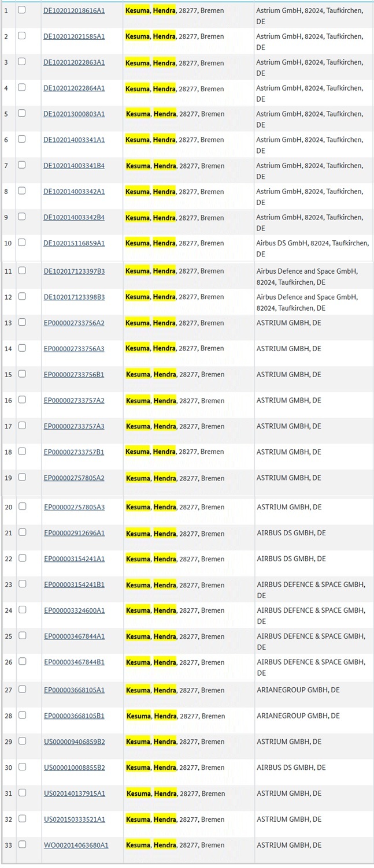The image size is (374, 868).
Task: Open EP000002912696A1 publication link
Action: (75, 533)
